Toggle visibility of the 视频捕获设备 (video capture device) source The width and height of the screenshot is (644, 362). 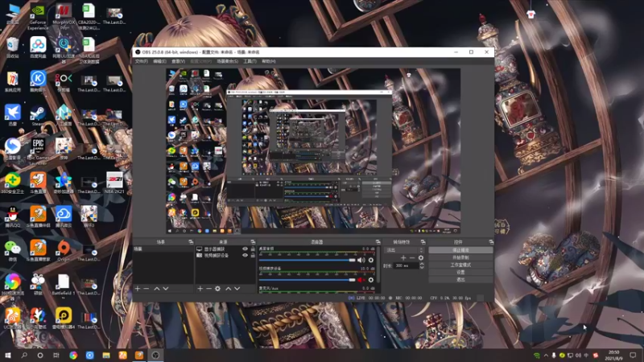click(x=246, y=255)
